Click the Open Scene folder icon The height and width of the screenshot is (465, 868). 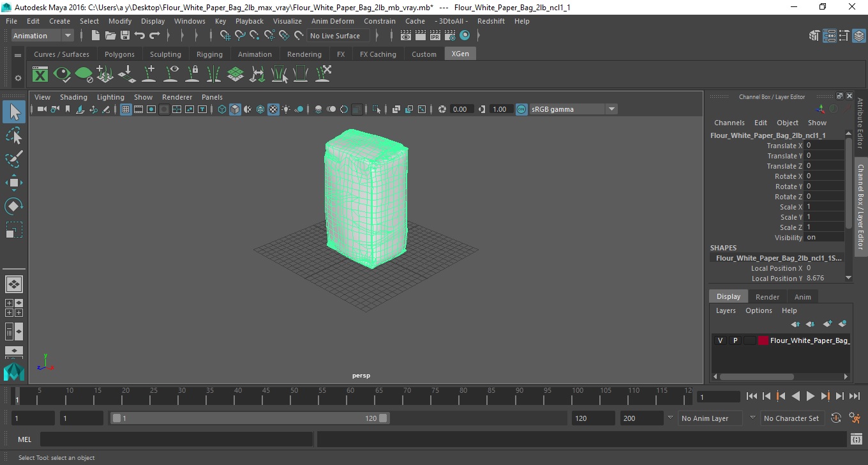point(110,36)
